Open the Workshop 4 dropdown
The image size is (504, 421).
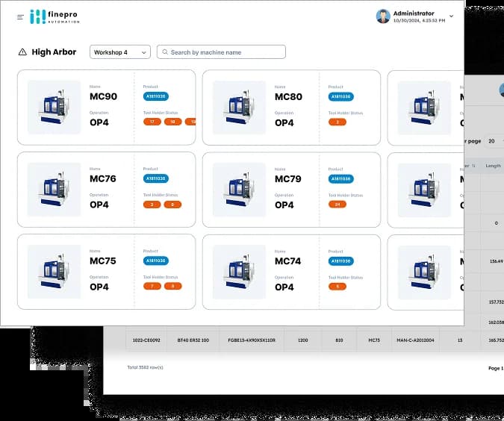[x=119, y=52]
